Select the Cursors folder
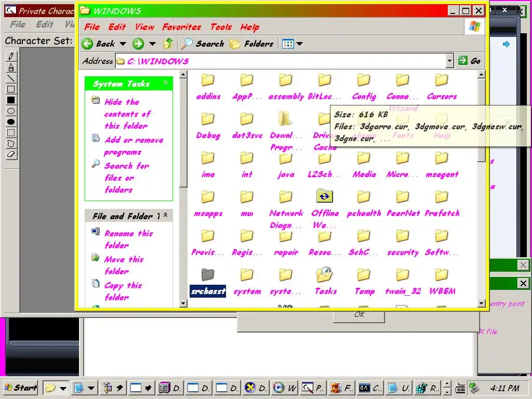Viewport: 532px width, 399px height. coord(442,87)
